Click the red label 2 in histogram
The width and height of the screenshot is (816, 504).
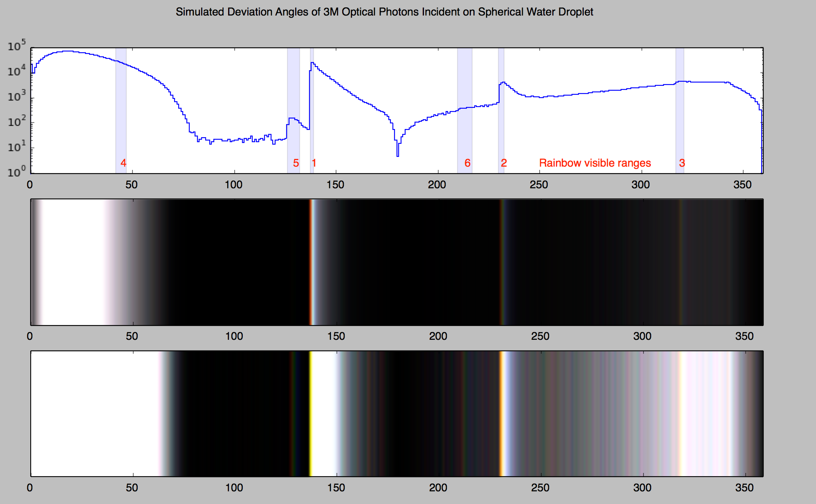click(504, 163)
